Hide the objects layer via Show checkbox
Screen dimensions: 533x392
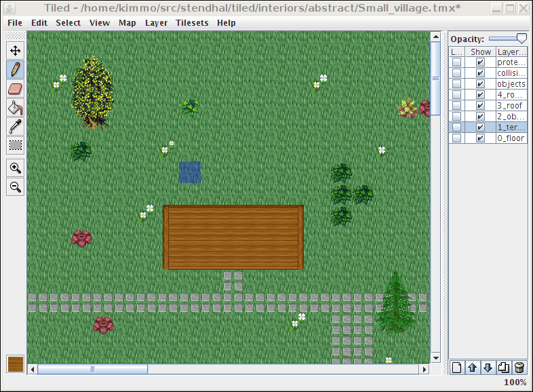(x=480, y=84)
